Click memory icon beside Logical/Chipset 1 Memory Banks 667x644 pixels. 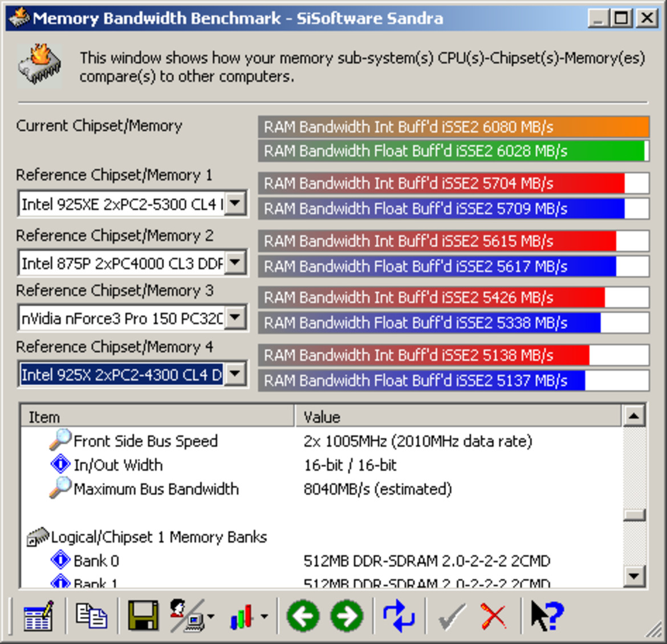pos(38,537)
